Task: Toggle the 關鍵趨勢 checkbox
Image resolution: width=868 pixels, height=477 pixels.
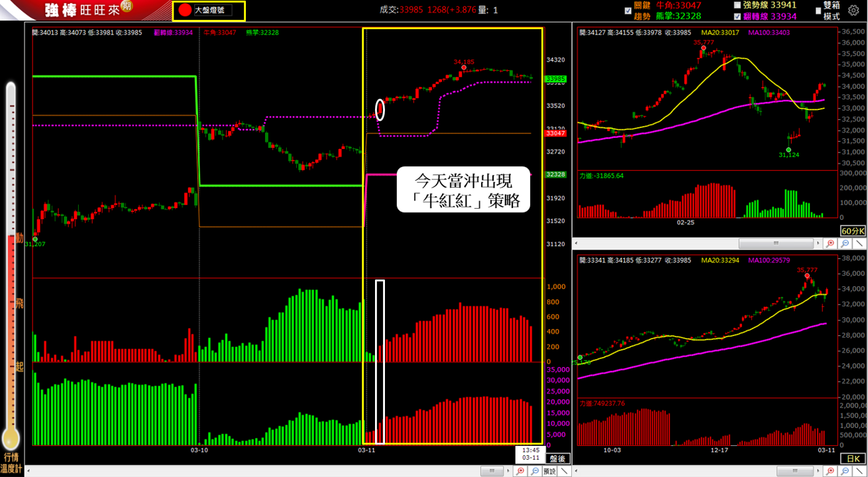Action: pyautogui.click(x=628, y=11)
